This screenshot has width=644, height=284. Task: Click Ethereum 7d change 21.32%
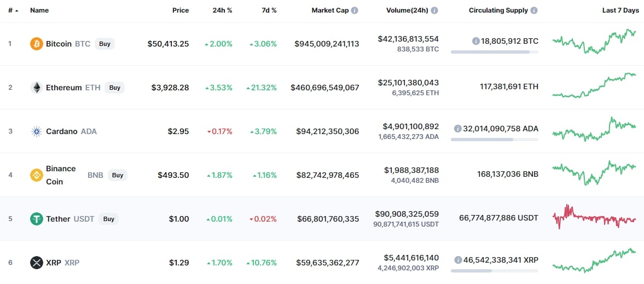point(261,88)
